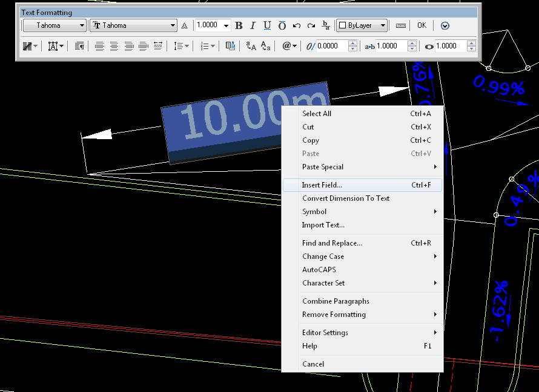Cancel the text editing session
Screen dimensions: 539x392
[x=313, y=364]
